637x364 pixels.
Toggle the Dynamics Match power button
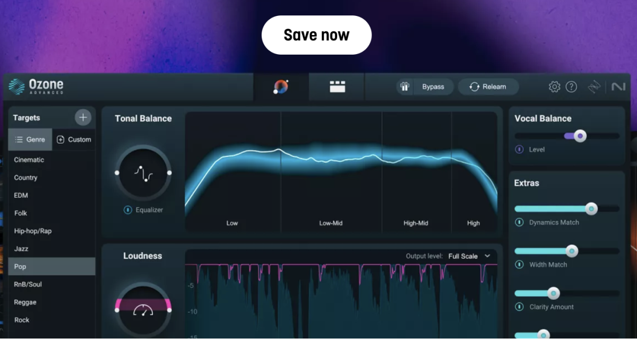pyautogui.click(x=519, y=222)
